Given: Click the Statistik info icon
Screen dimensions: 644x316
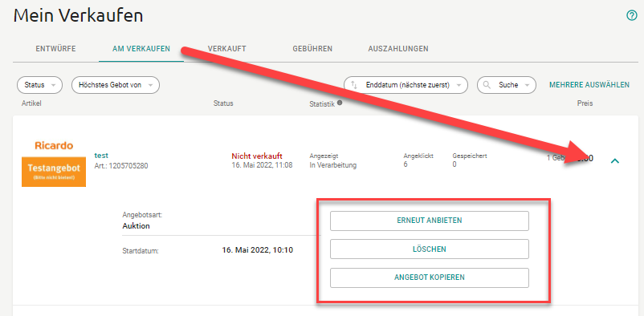Looking at the screenshot, I should [x=340, y=103].
